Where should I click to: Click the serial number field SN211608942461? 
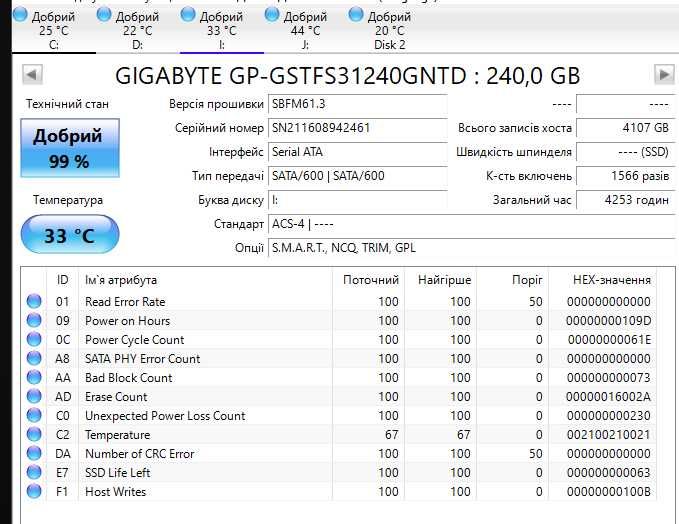tap(358, 128)
